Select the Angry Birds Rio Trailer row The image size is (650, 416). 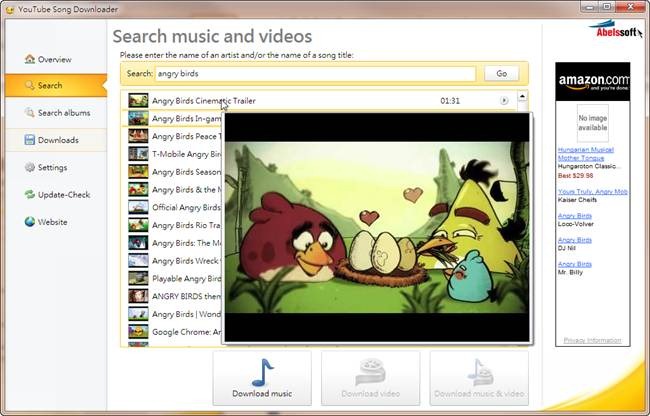172,225
